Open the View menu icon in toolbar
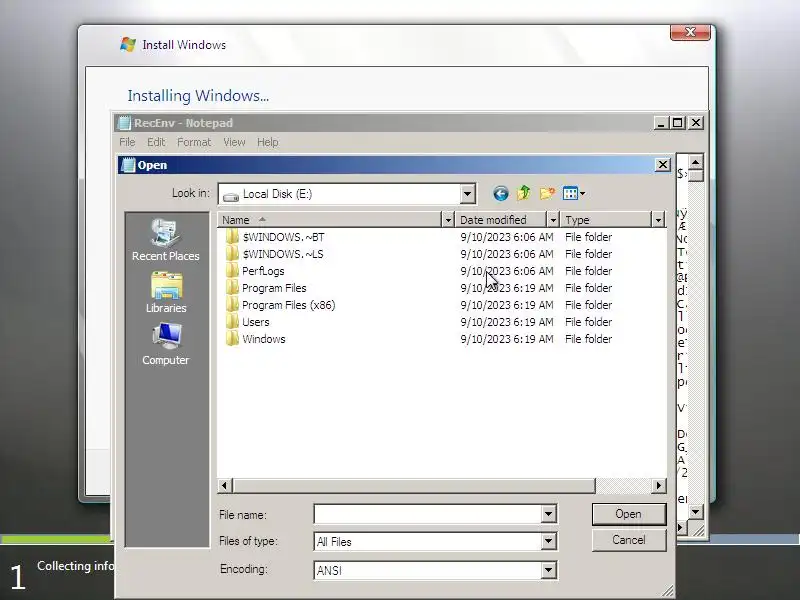 pos(574,193)
